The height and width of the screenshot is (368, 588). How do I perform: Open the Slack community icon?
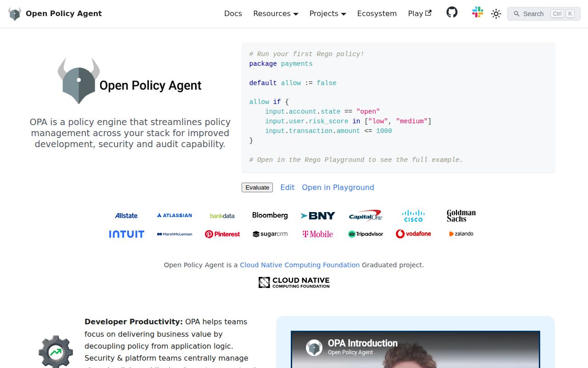478,12
